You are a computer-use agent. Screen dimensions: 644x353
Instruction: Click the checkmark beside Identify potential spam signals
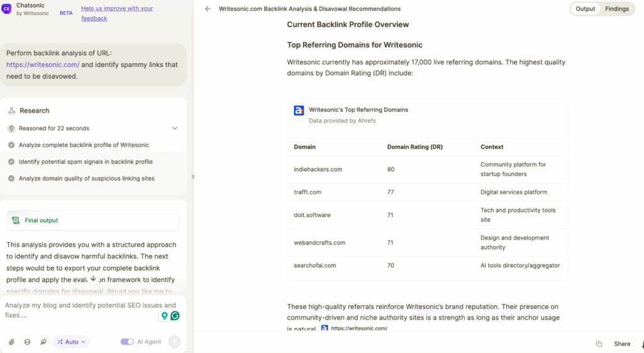(11, 162)
